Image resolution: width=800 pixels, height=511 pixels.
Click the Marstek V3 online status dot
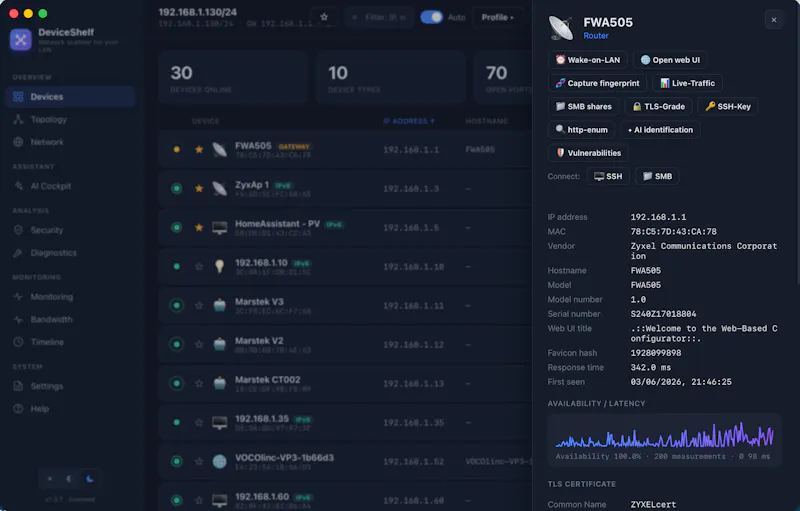click(x=177, y=305)
